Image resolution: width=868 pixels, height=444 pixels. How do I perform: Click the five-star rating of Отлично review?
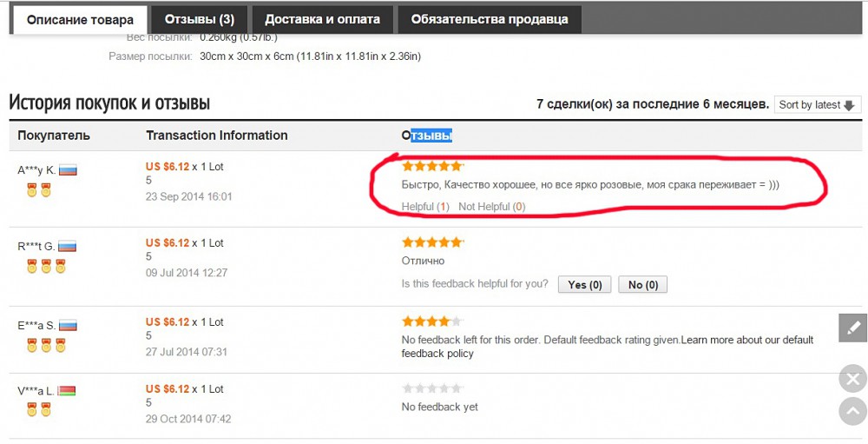coord(431,242)
